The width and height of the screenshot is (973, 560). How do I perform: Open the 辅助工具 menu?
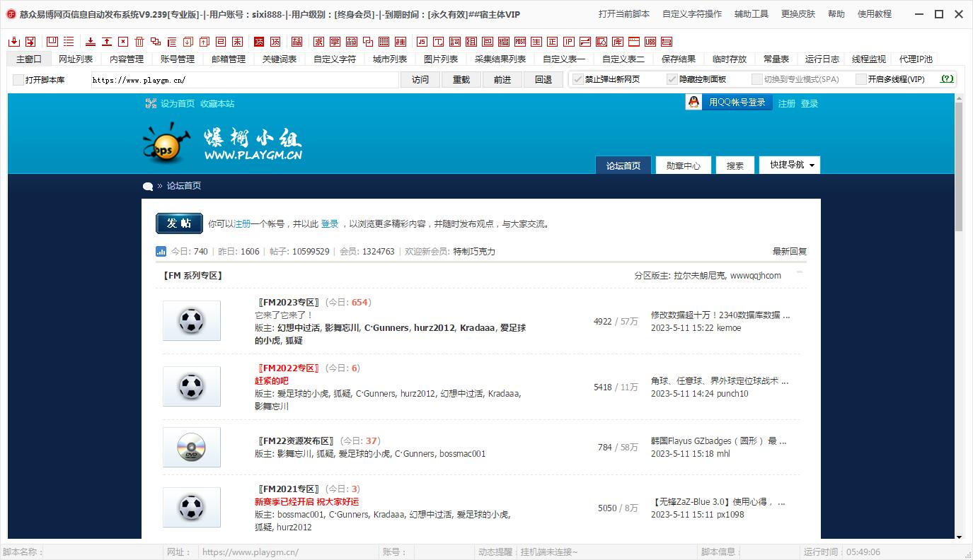[752, 14]
